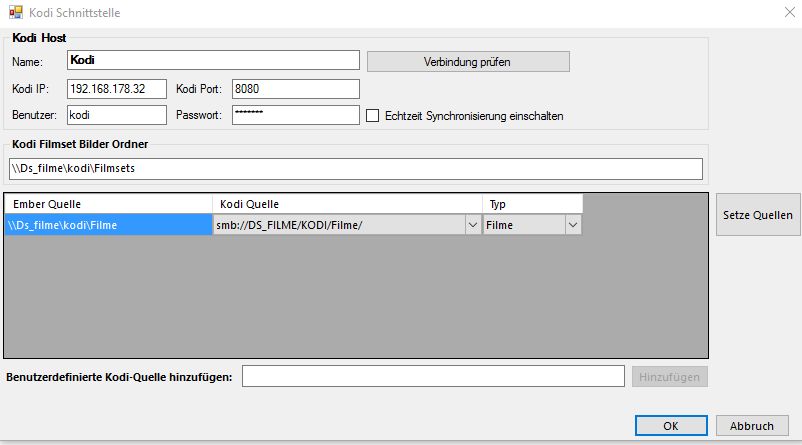This screenshot has height=445, width=802.
Task: Confirm with the OK button
Action: [x=671, y=426]
